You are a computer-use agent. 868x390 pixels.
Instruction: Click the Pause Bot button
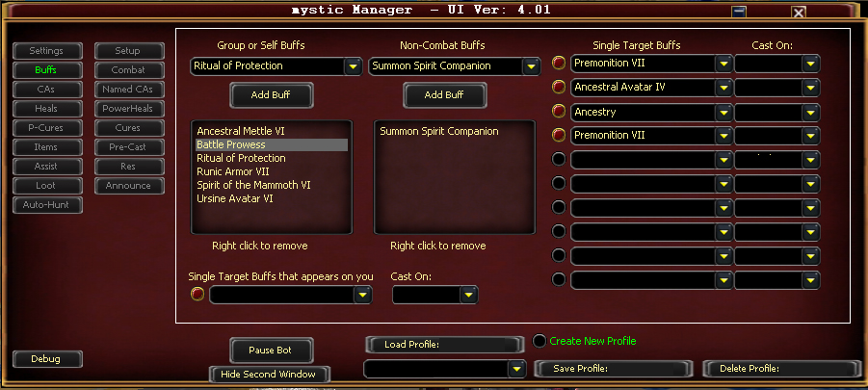[x=272, y=351]
